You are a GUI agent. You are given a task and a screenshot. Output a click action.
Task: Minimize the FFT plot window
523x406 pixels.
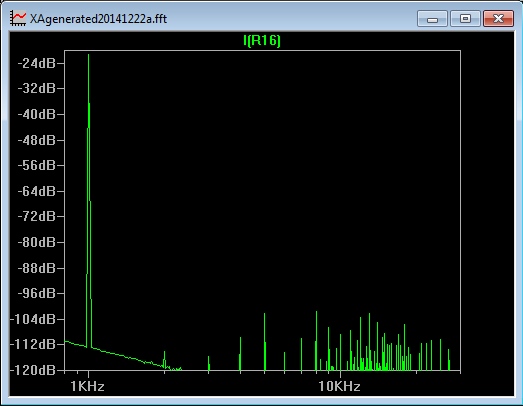point(432,18)
